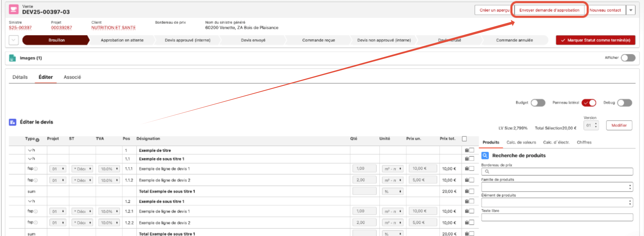Click Nouveau contact button
The width and height of the screenshot is (644, 236).
click(605, 10)
